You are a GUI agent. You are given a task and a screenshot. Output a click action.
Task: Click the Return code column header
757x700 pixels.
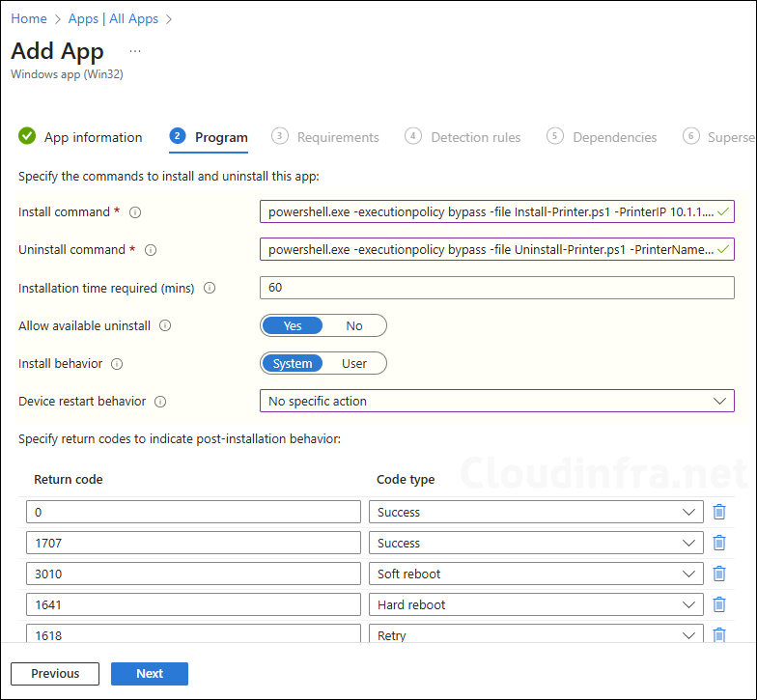coord(68,479)
